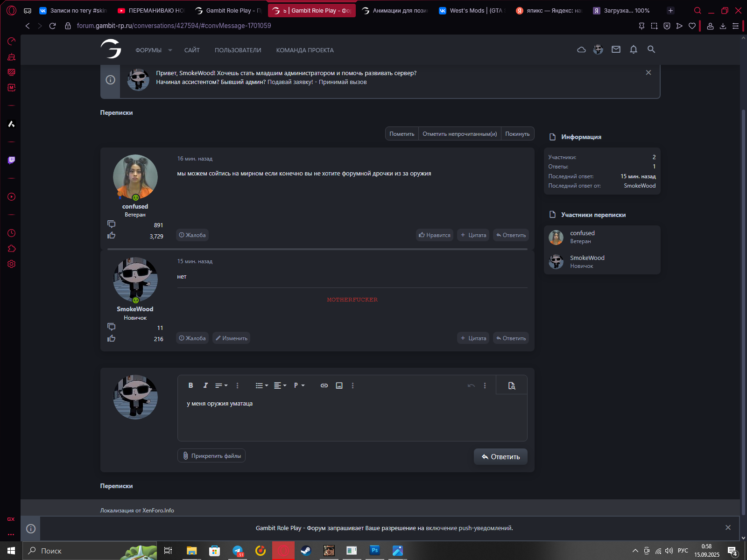The width and height of the screenshot is (747, 560).
Task: Open Steam from the taskbar
Action: point(306,551)
